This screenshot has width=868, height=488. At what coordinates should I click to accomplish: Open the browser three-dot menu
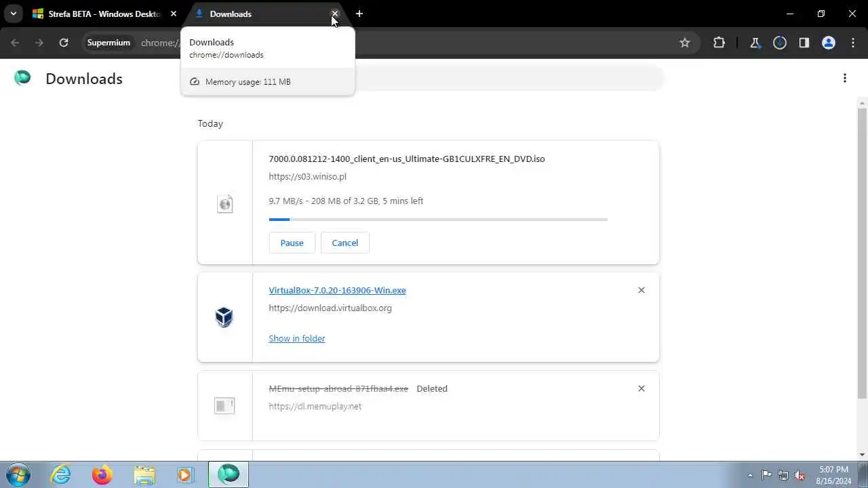tap(853, 43)
